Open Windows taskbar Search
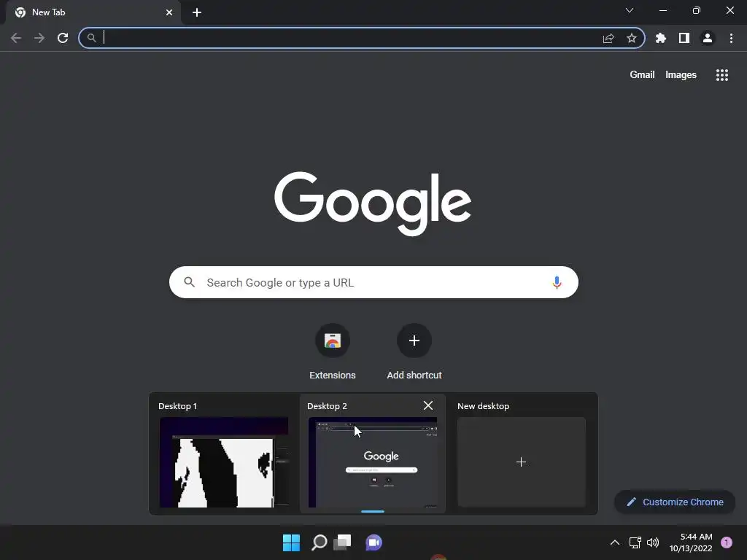 point(319,542)
